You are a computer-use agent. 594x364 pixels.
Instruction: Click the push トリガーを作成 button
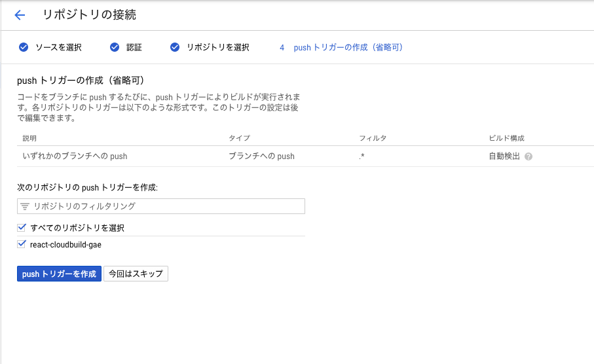(59, 274)
